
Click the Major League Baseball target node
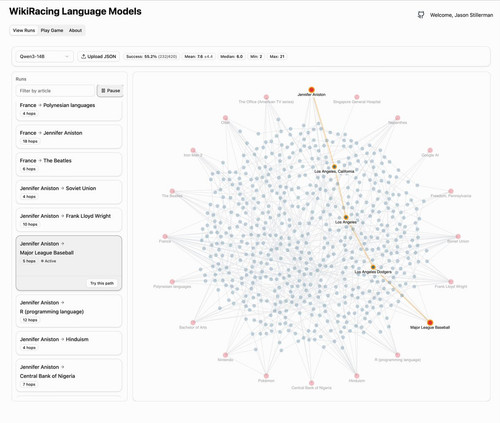pyautogui.click(x=430, y=322)
